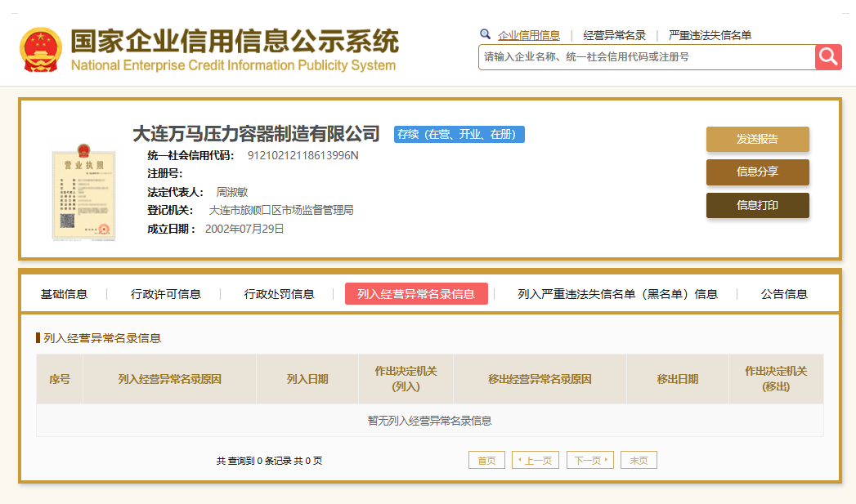Select the 严重违法失信名单 search category

coord(710,35)
